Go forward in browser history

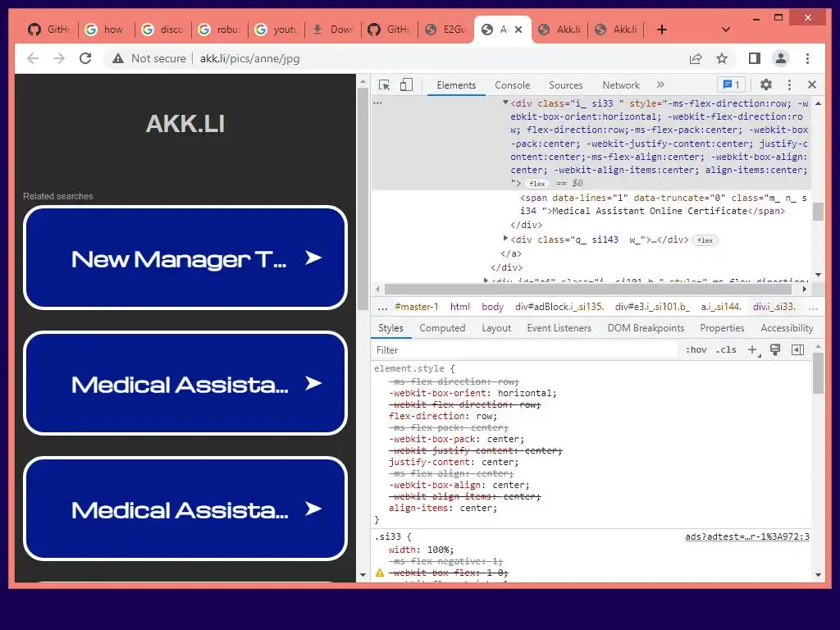point(59,58)
